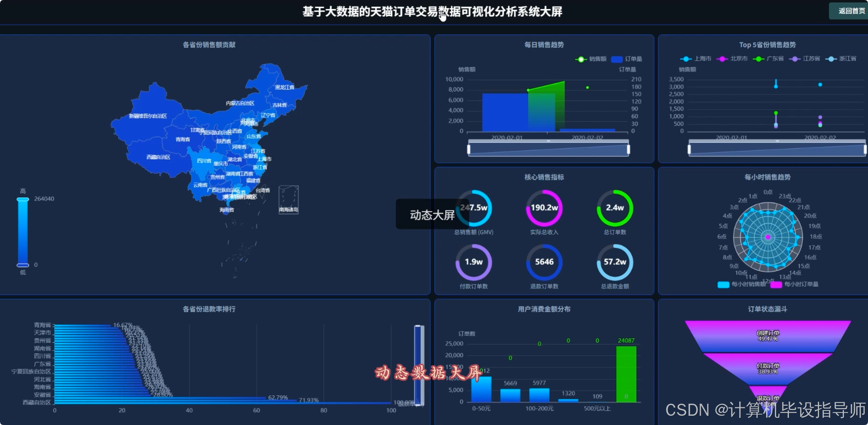This screenshot has width=868, height=425.
Task: Click the 退款订单数 gauge
Action: (x=544, y=262)
